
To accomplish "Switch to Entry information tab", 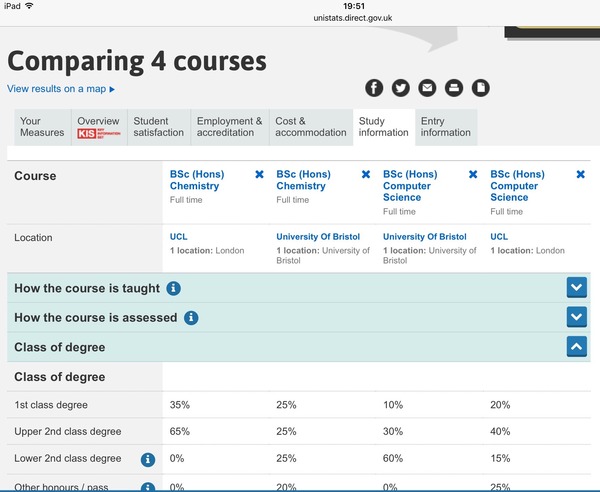I will tap(446, 127).
